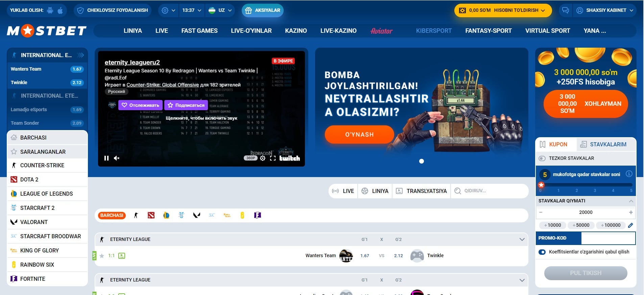Switch to the Stavkalarim tab
The width and height of the screenshot is (644, 295).
click(603, 145)
